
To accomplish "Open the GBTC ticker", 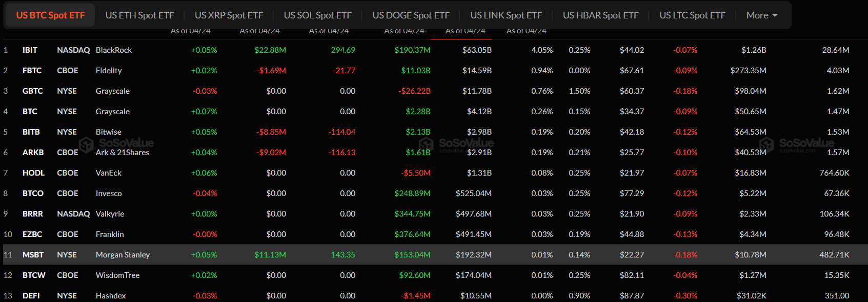I will (33, 91).
